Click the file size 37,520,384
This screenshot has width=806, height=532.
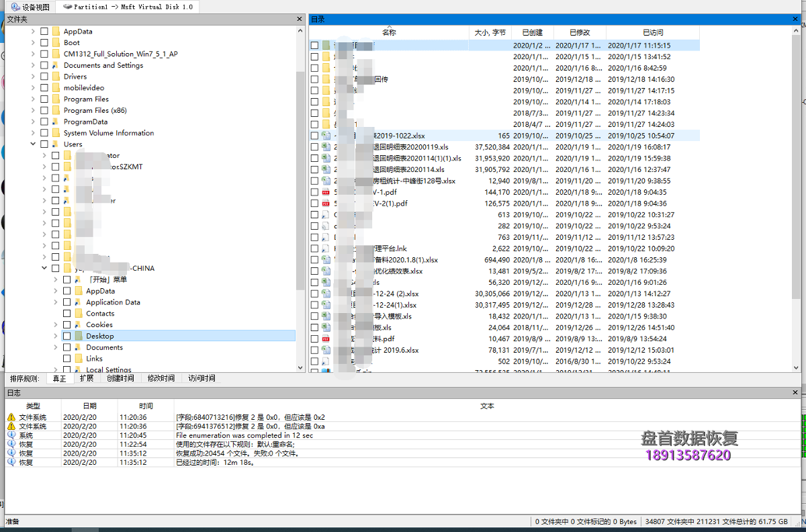click(492, 147)
